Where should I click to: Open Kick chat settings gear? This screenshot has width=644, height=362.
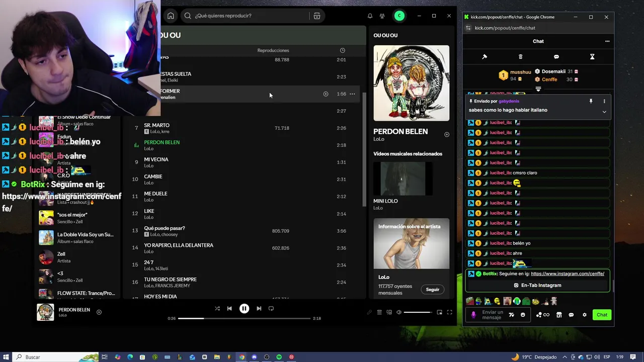pyautogui.click(x=584, y=315)
